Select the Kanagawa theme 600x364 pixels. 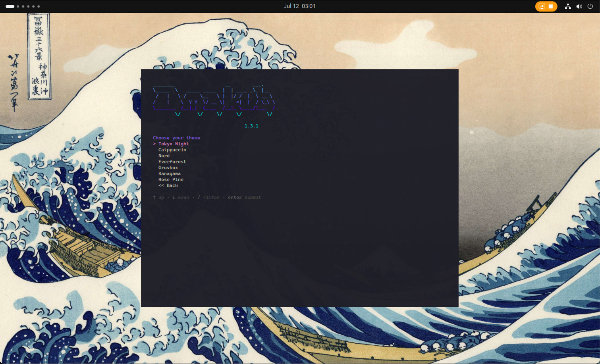[170, 173]
